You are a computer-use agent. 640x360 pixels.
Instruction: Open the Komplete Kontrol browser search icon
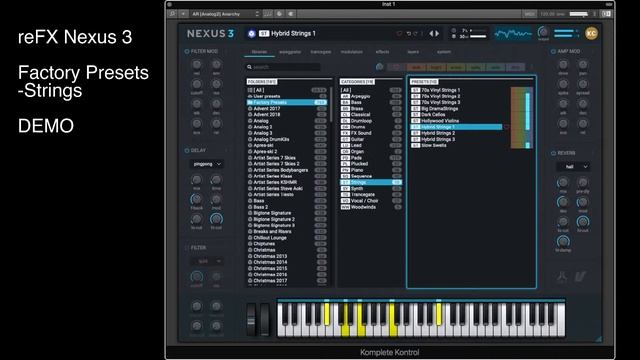click(x=172, y=14)
